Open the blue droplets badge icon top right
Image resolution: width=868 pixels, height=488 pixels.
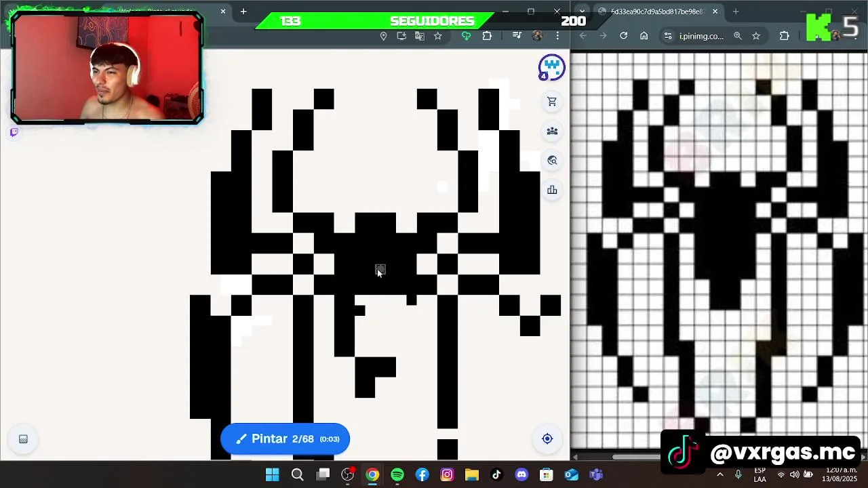click(x=551, y=68)
